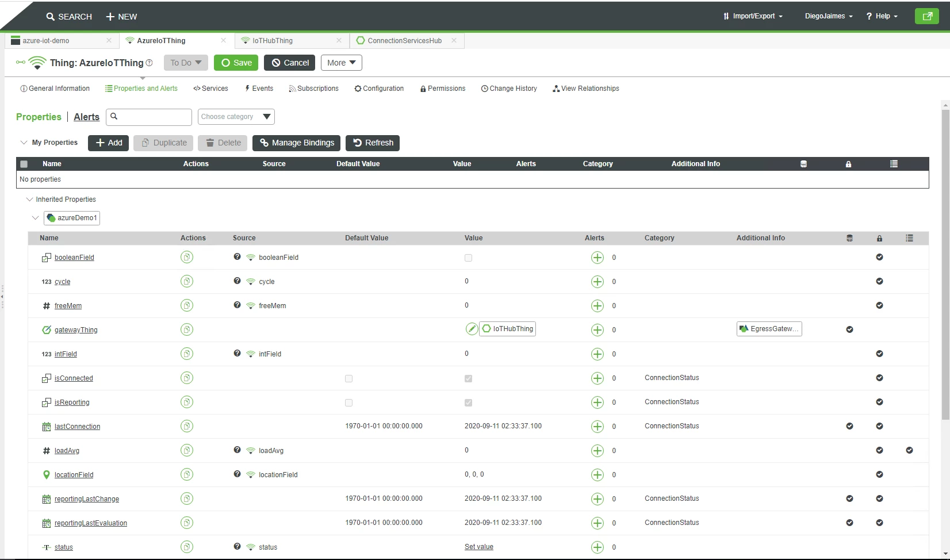Click the Cancel button

click(x=289, y=63)
